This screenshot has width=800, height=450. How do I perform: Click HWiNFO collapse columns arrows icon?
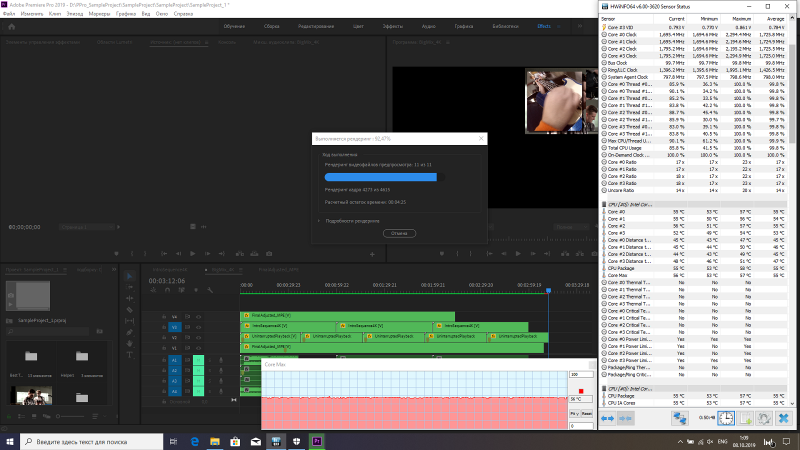[x=625, y=418]
